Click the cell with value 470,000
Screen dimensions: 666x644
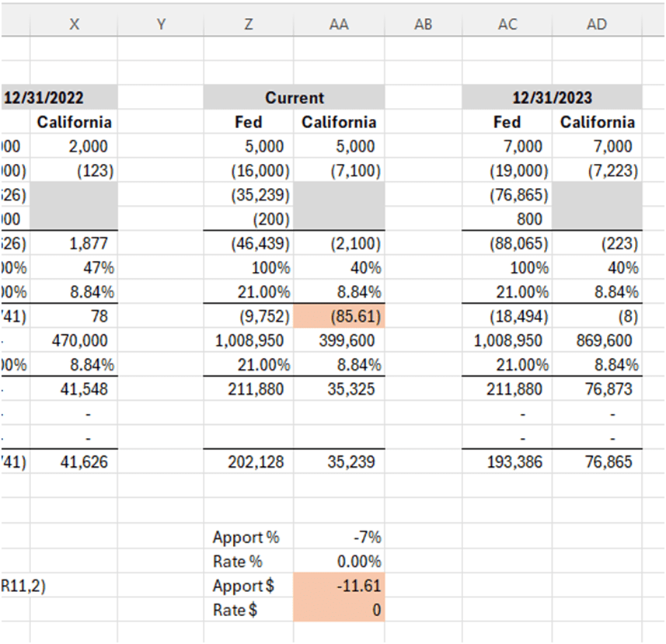74,340
